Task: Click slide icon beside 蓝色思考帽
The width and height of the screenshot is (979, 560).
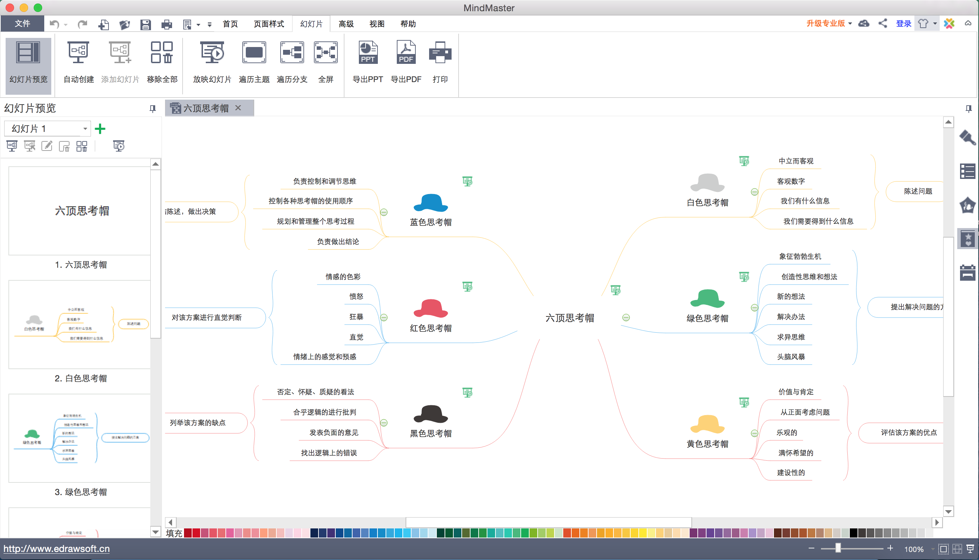Action: point(467,181)
